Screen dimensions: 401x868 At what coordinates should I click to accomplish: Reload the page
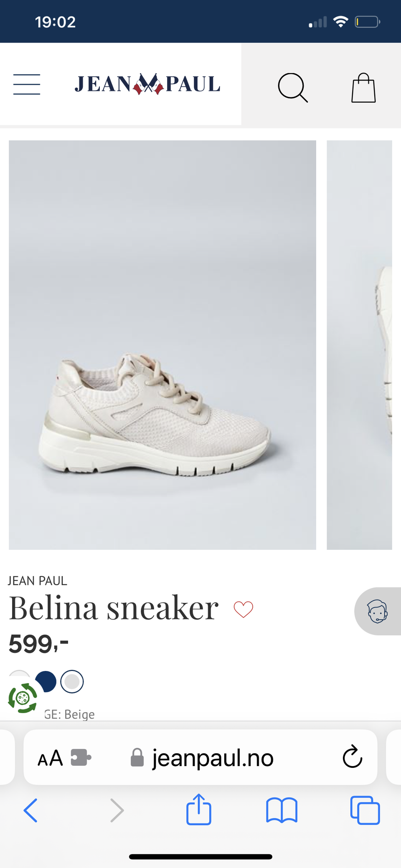352,757
